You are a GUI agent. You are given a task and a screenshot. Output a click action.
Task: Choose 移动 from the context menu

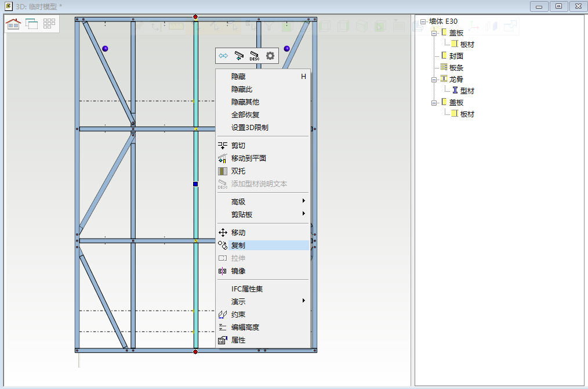263,233
